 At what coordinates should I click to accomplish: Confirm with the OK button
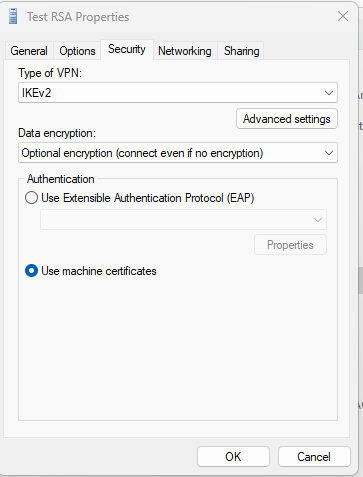pyautogui.click(x=233, y=457)
